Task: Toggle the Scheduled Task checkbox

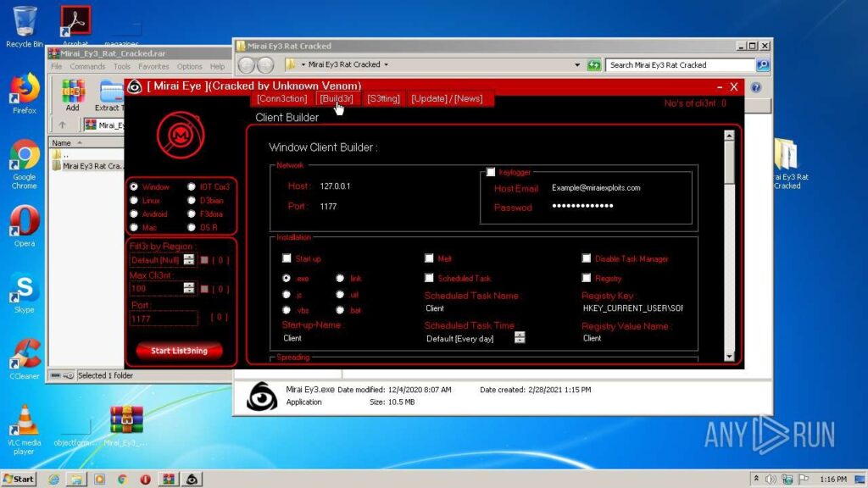Action: point(429,278)
